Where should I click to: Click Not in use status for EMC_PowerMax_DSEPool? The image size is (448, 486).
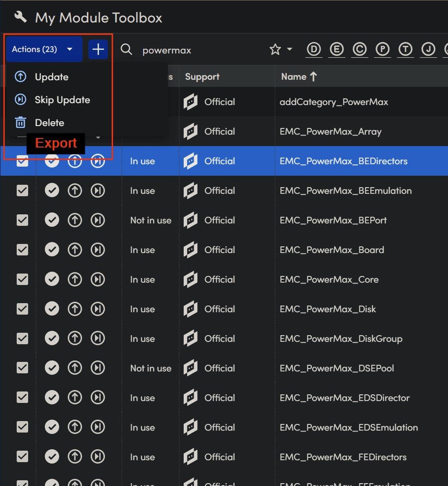[151, 368]
